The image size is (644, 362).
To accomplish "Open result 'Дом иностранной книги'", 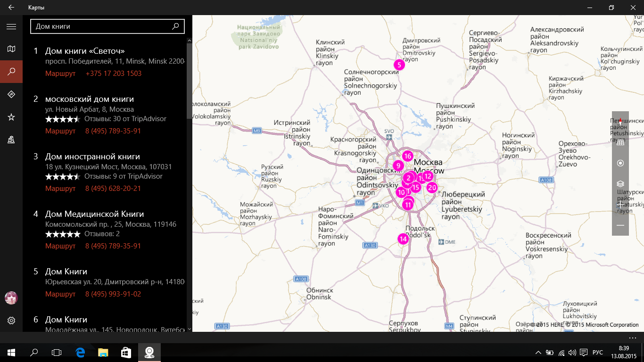I will coord(92,156).
